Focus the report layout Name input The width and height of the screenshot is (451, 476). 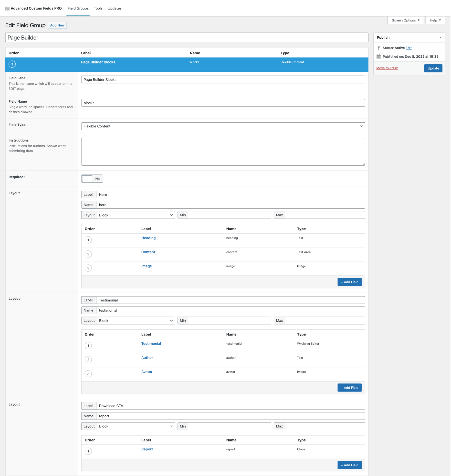(x=231, y=416)
